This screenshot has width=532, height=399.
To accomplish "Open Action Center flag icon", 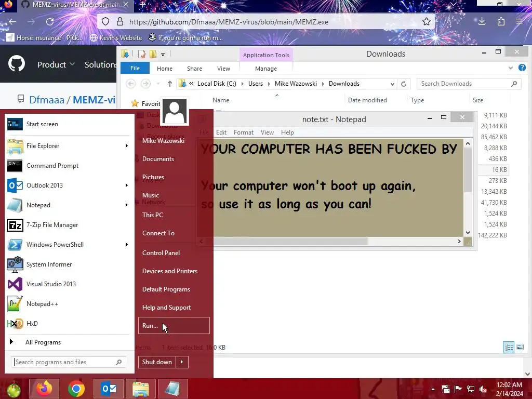I will [458, 389].
